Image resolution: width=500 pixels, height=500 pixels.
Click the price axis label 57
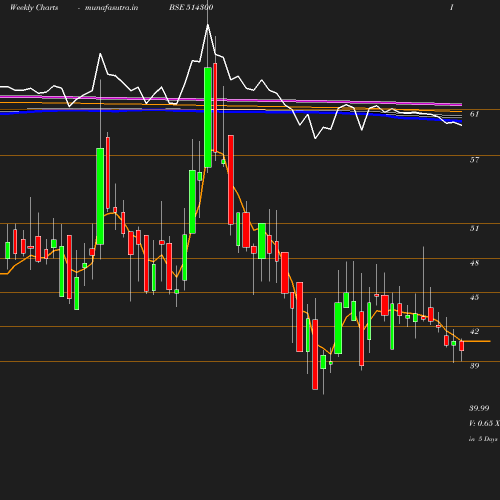click(474, 160)
